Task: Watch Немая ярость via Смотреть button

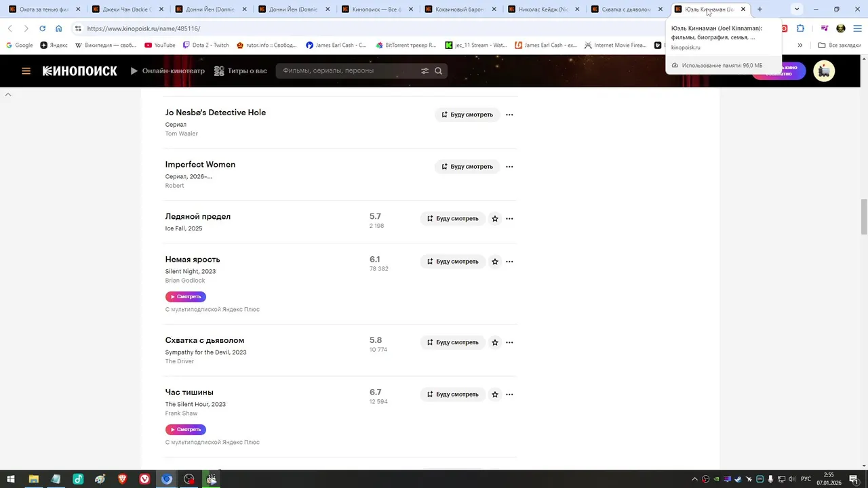Action: click(x=185, y=297)
